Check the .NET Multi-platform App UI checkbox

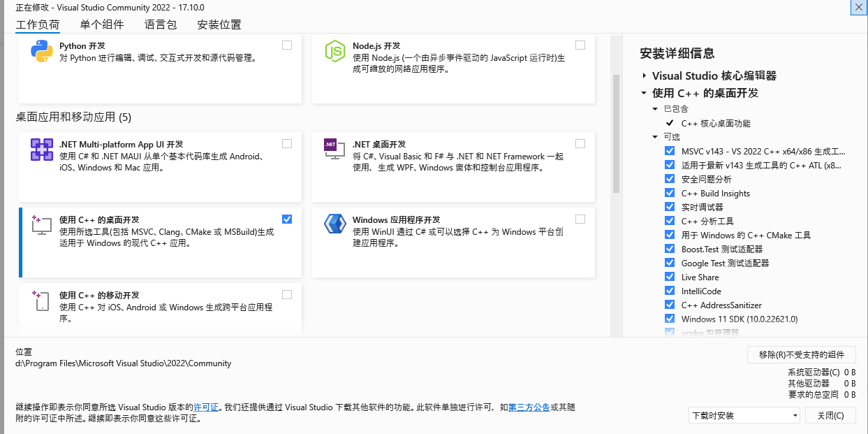pyautogui.click(x=287, y=143)
